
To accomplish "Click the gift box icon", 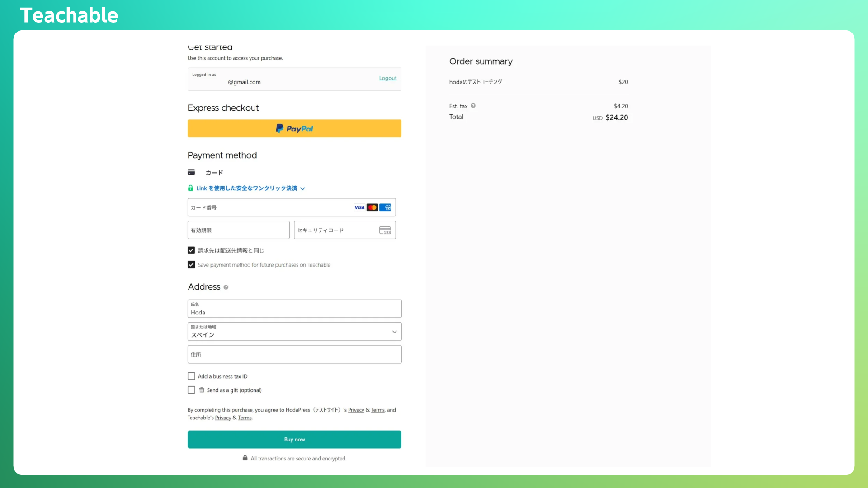I will (x=202, y=390).
